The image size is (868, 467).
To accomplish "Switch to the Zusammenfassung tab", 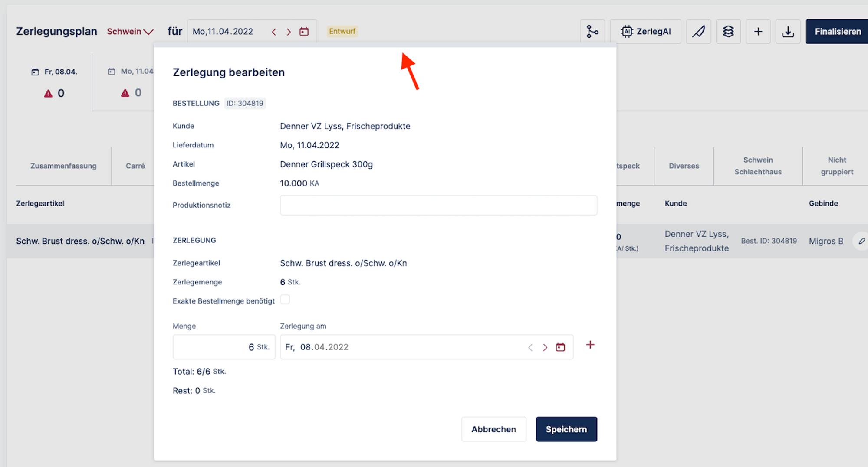I will [63, 166].
